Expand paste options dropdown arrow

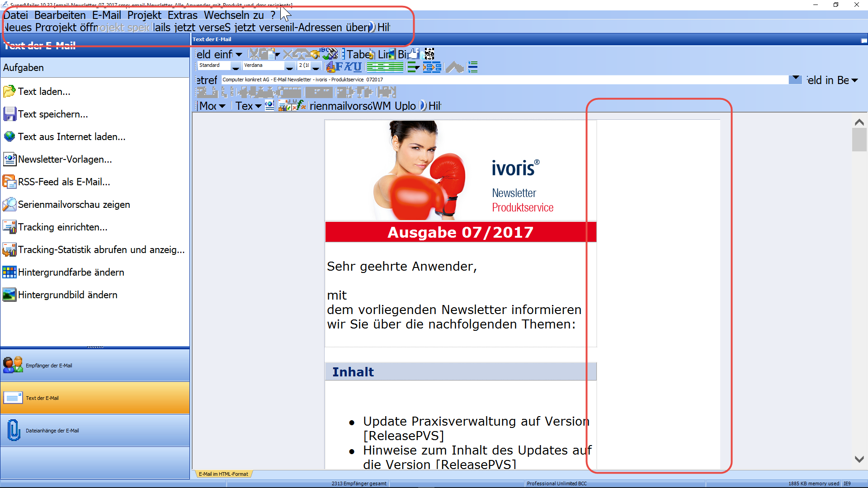277,55
